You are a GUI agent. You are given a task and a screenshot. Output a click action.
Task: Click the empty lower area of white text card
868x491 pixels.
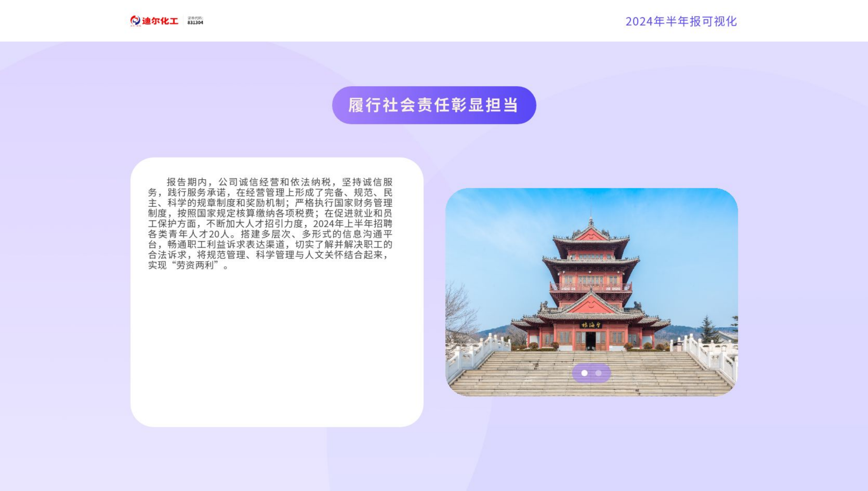[x=277, y=347]
